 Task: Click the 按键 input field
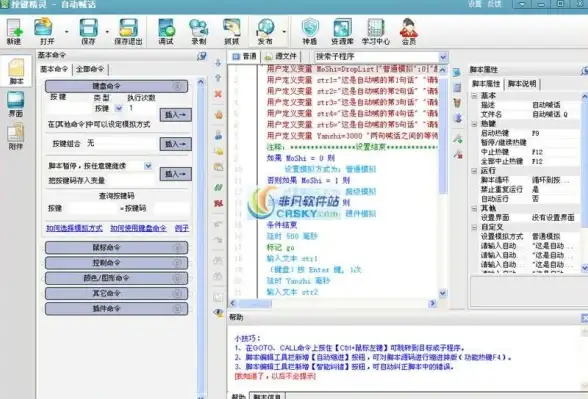coord(69,108)
